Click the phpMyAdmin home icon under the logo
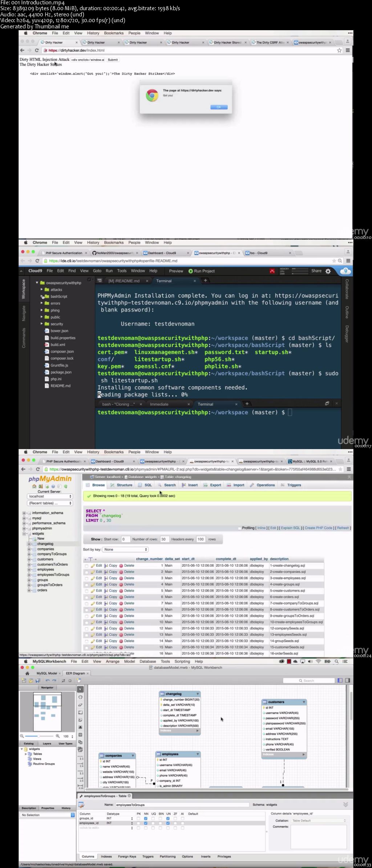 pos(34,486)
